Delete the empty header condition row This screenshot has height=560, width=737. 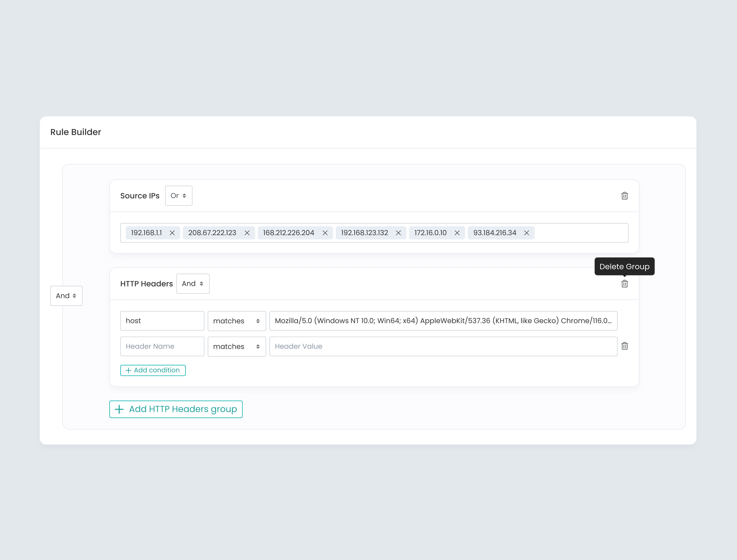(625, 346)
